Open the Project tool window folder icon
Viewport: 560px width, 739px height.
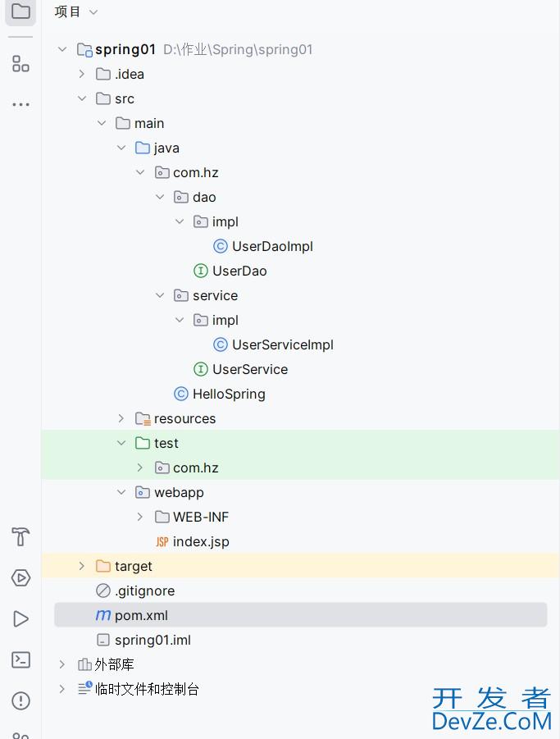coord(20,12)
